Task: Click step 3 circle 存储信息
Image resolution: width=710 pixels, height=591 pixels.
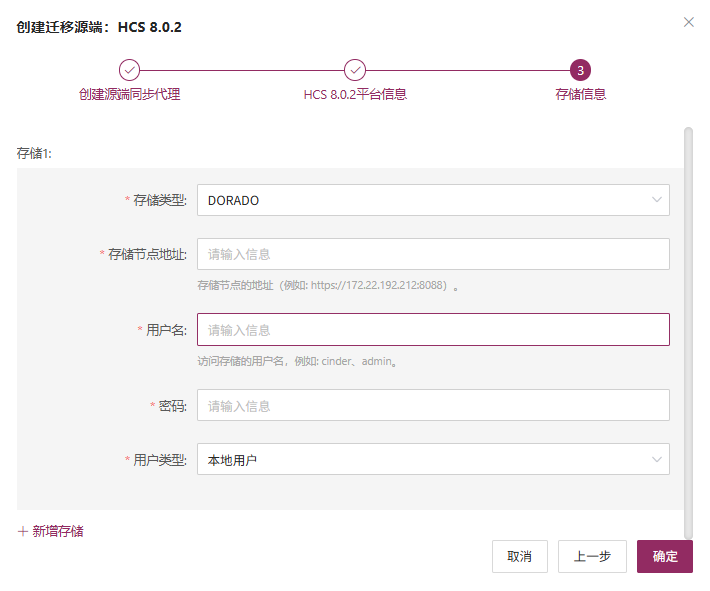Action: (580, 70)
